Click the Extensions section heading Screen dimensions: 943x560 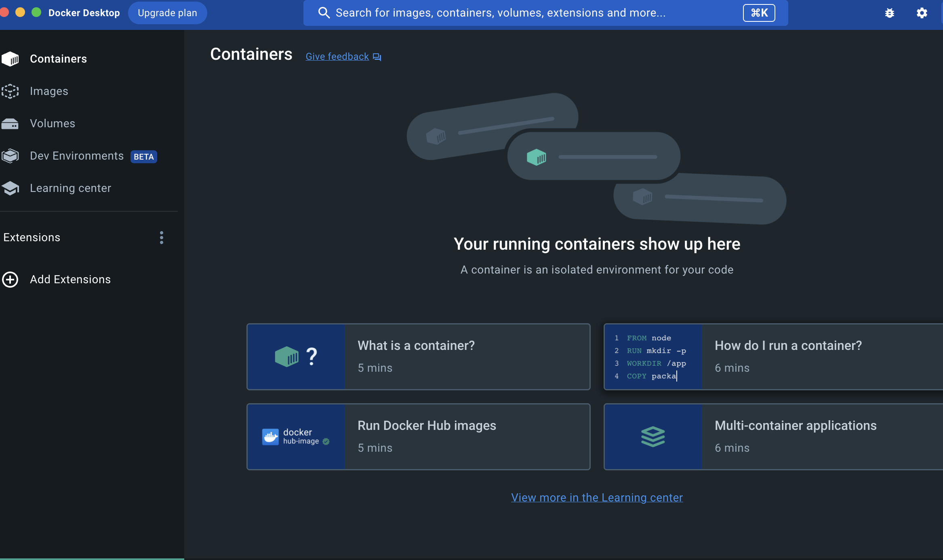(32, 238)
